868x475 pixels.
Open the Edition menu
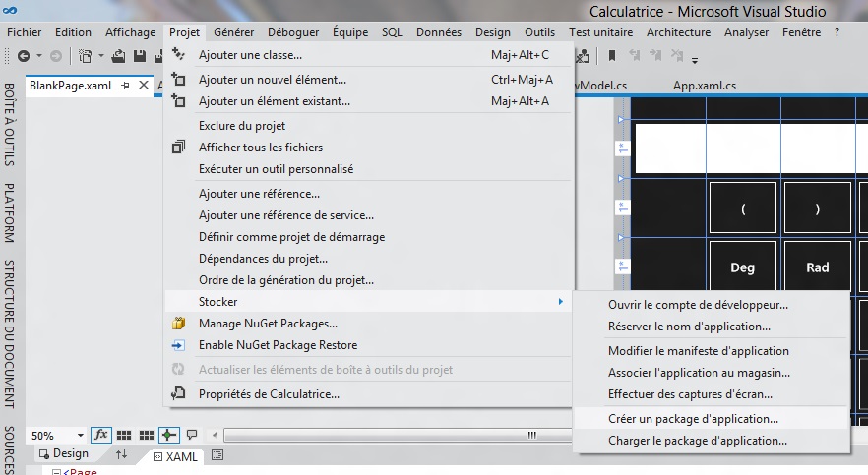point(73,32)
